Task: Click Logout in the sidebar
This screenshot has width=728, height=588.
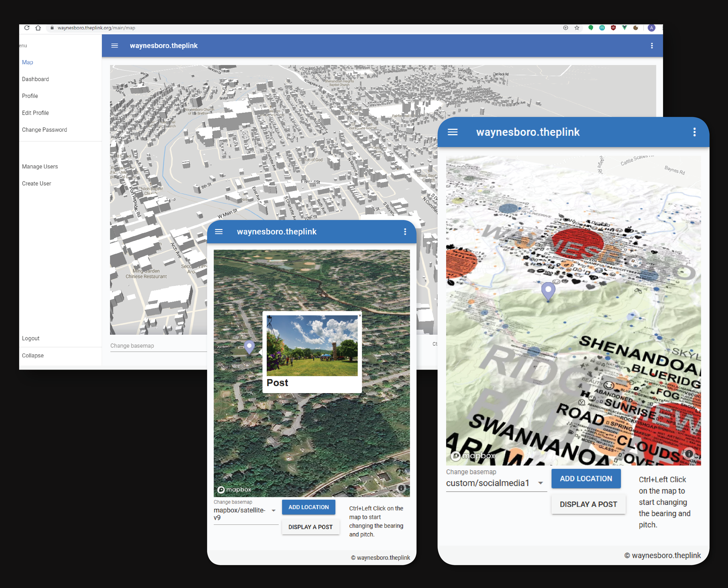Action: 31,338
